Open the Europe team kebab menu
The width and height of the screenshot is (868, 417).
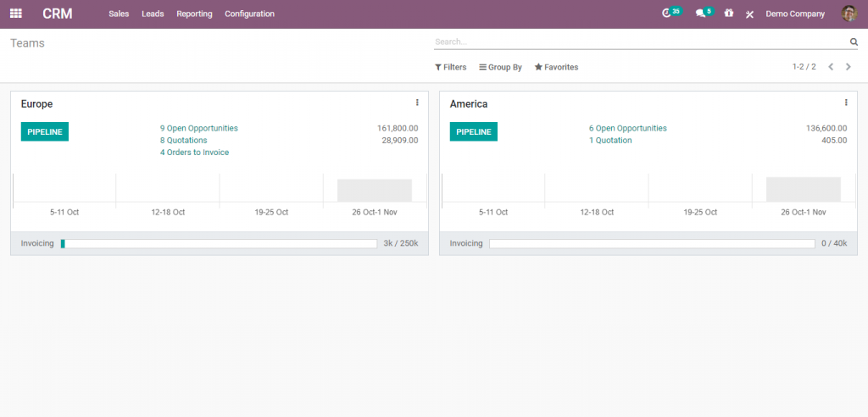tap(417, 103)
